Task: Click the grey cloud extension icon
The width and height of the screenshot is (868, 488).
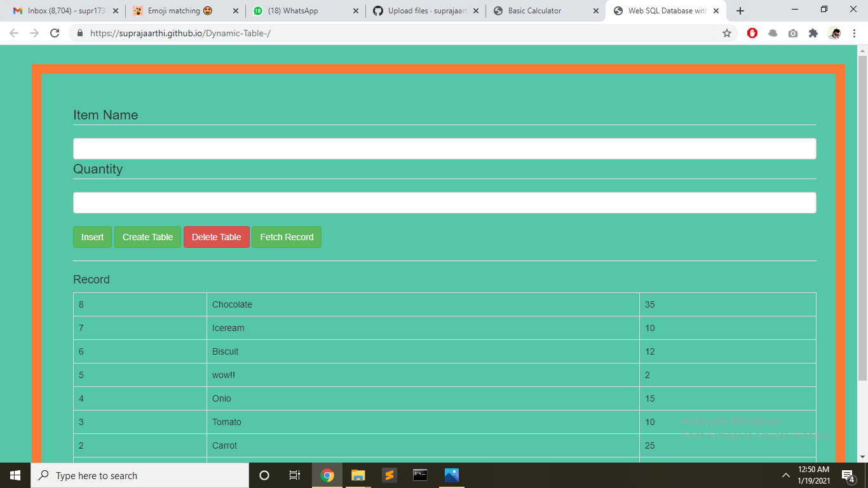Action: [x=773, y=33]
